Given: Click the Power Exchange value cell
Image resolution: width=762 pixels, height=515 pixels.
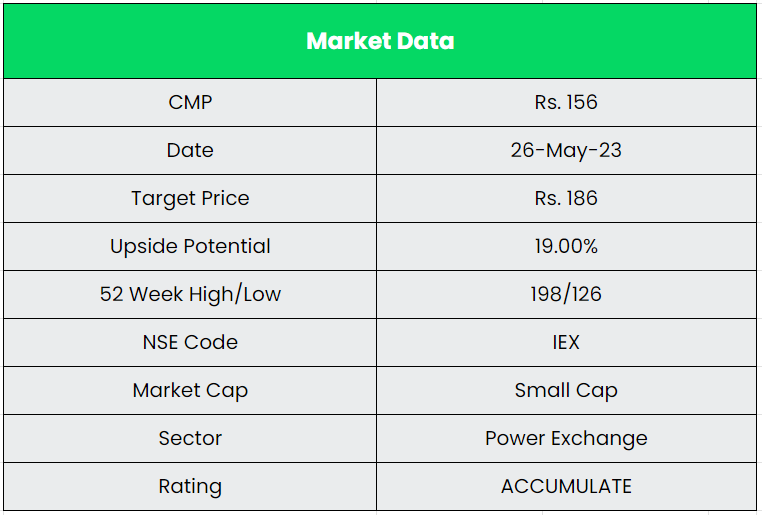Looking at the screenshot, I should pos(566,438).
